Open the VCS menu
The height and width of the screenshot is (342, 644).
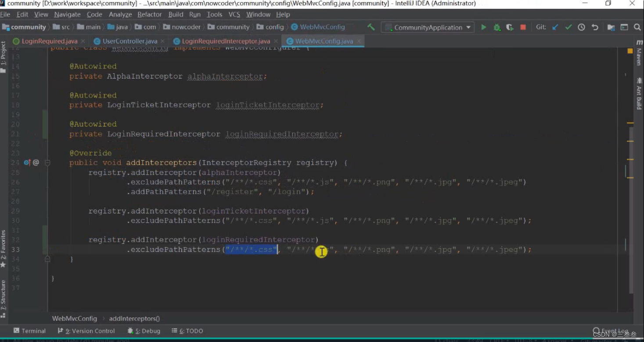point(234,14)
